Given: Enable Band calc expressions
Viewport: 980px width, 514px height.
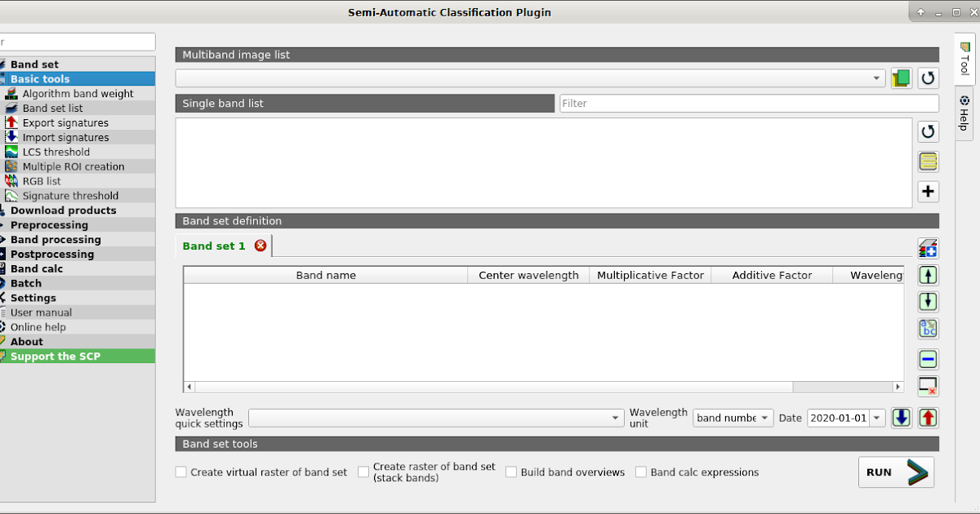Looking at the screenshot, I should pyautogui.click(x=641, y=472).
